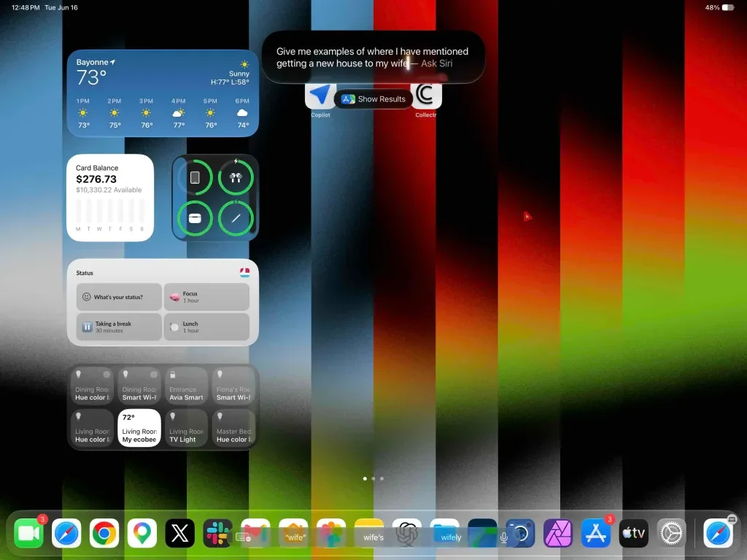Tap the 2PM 75° hourly forecast
The height and width of the screenshot is (560, 747).
click(x=115, y=113)
